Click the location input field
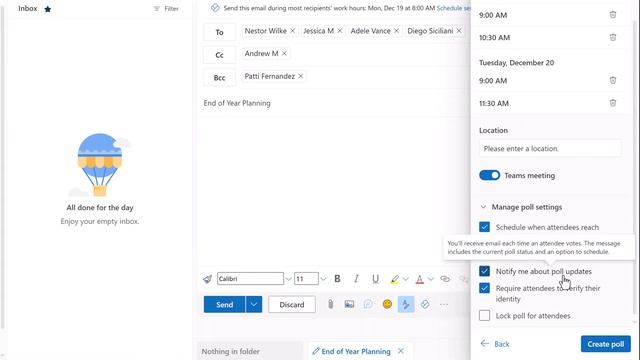Screen dimensions: 640x360 [550, 149]
